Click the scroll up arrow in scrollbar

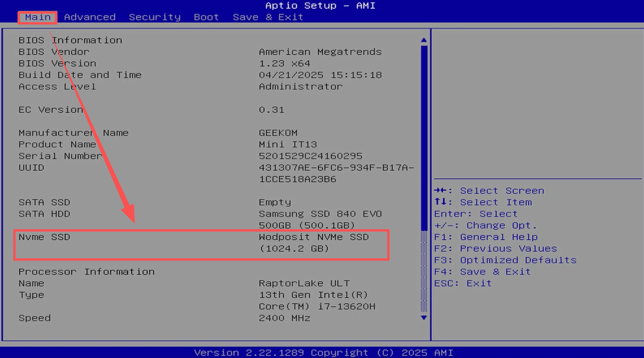tap(424, 40)
